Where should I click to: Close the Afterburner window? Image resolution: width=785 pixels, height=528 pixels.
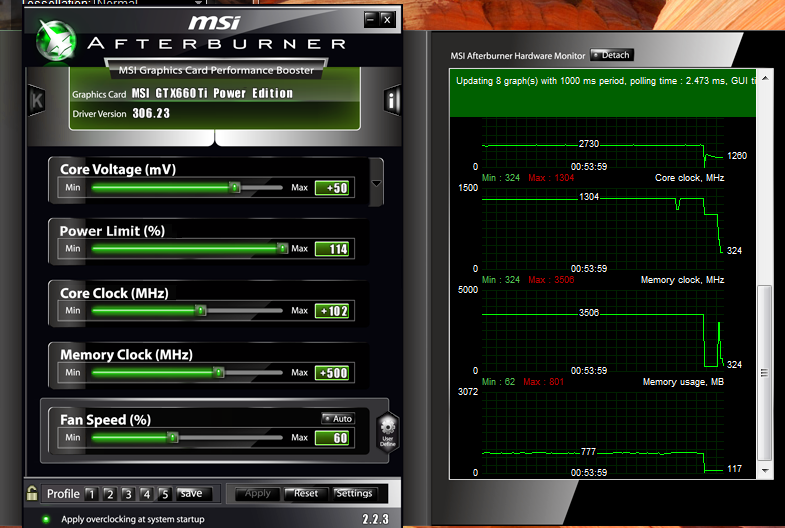coord(387,20)
